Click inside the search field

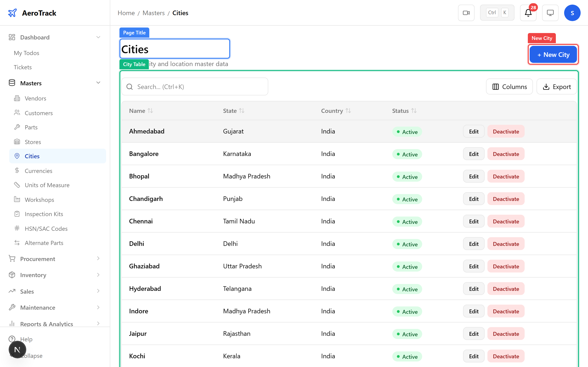pyautogui.click(x=194, y=86)
